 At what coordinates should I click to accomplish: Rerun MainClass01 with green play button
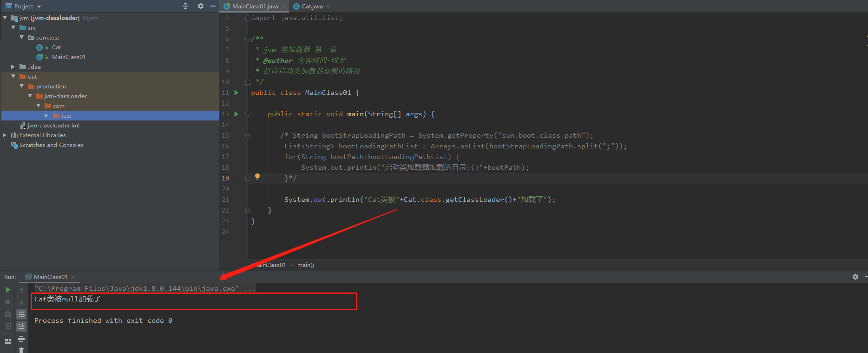pyautogui.click(x=8, y=290)
